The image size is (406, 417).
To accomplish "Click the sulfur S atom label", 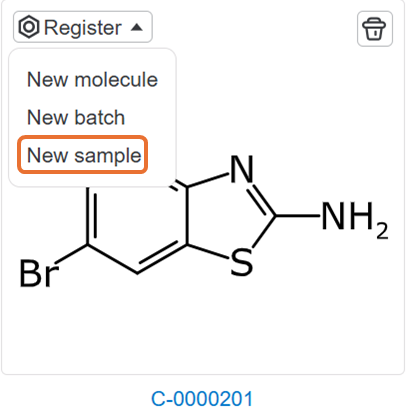I will point(242,263).
